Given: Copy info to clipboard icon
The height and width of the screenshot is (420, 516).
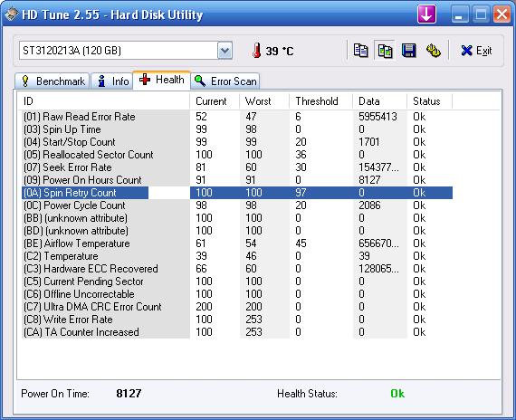Looking at the screenshot, I should pos(360,51).
